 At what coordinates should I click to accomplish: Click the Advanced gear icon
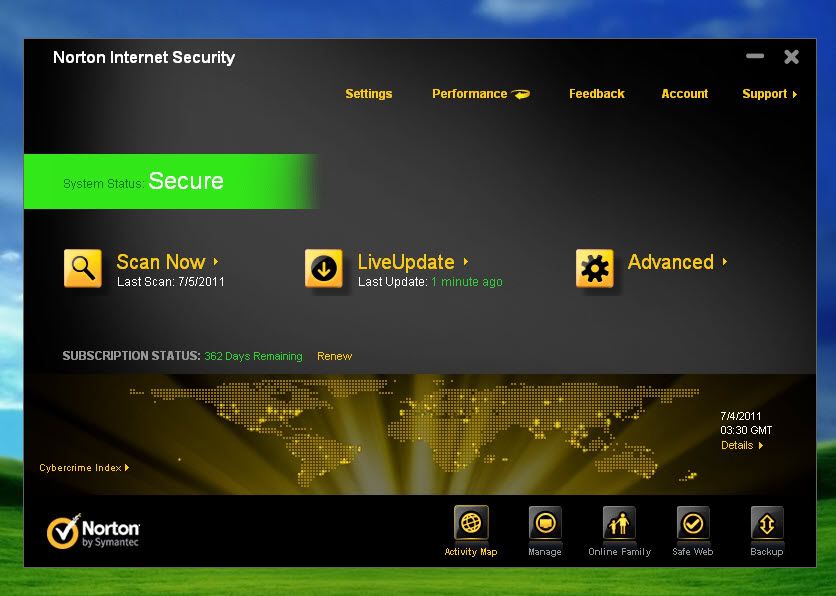(x=594, y=268)
